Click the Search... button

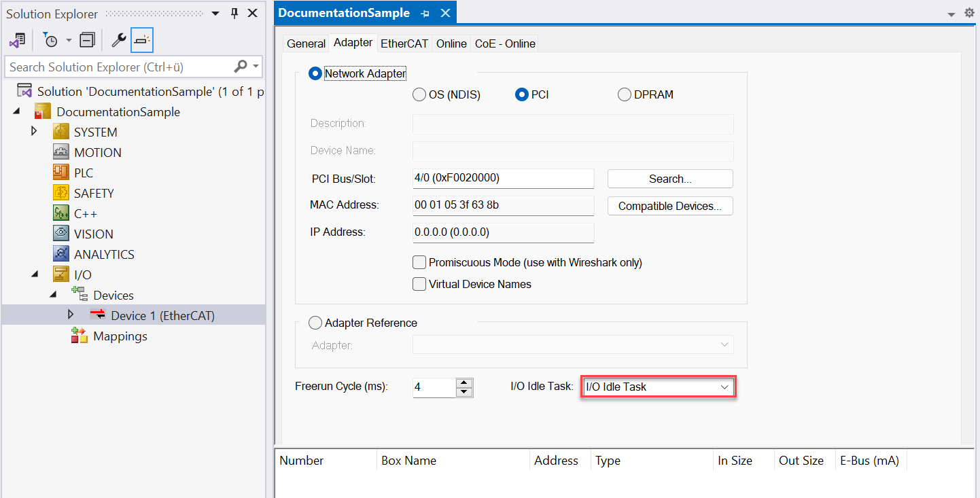point(670,179)
